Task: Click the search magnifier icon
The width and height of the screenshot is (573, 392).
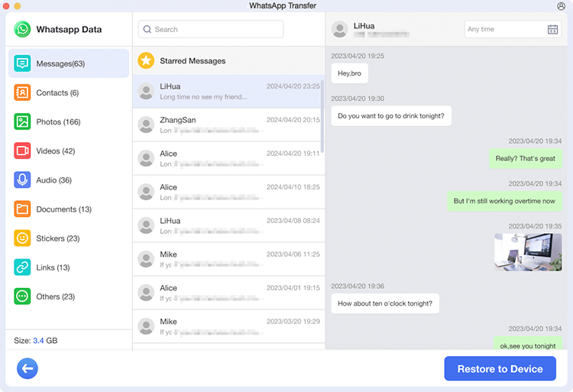Action: pyautogui.click(x=147, y=29)
